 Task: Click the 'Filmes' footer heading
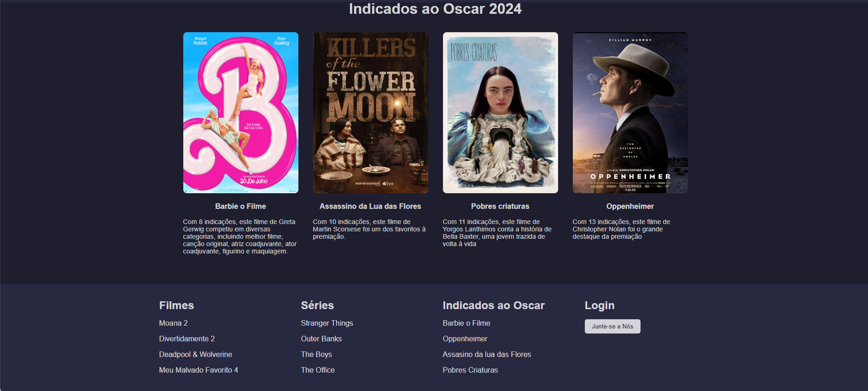click(176, 305)
